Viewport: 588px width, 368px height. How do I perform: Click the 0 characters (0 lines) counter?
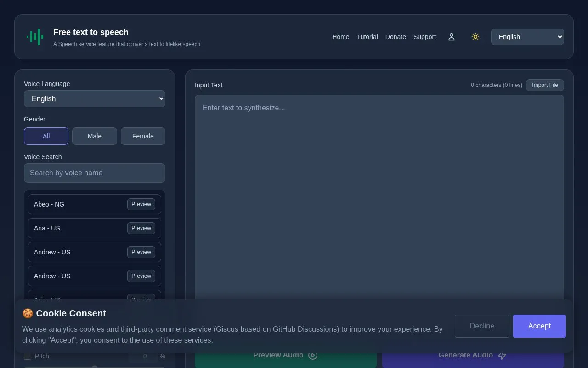point(497,85)
